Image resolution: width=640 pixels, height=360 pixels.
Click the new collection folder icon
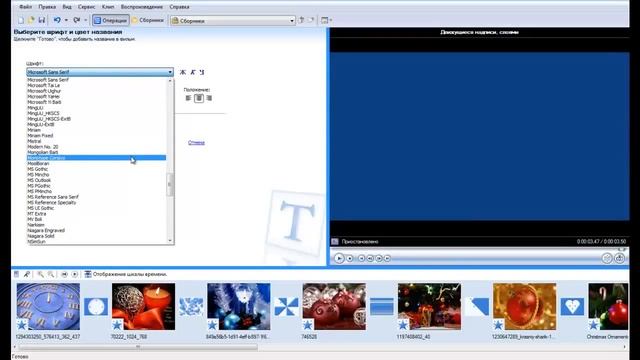311,20
